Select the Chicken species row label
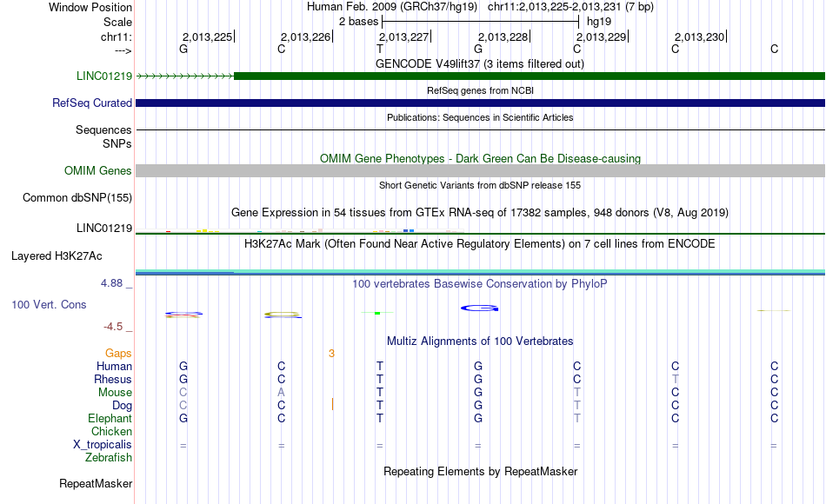 tap(111, 431)
